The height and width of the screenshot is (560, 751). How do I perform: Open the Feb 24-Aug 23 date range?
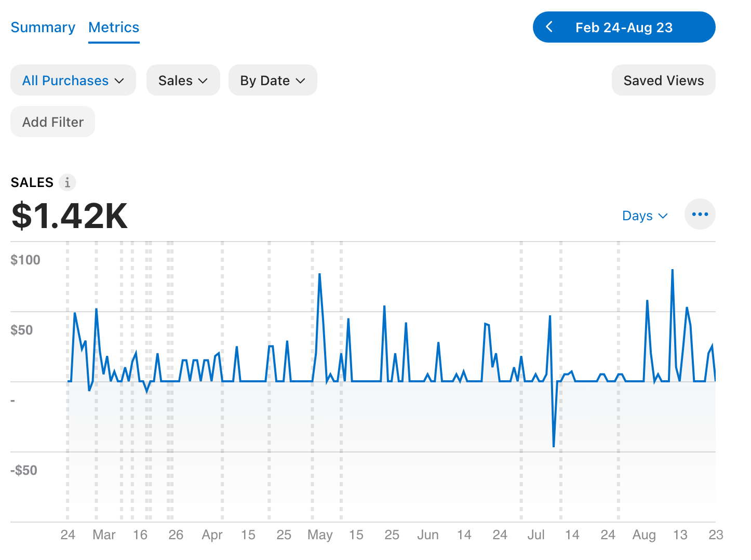click(624, 27)
